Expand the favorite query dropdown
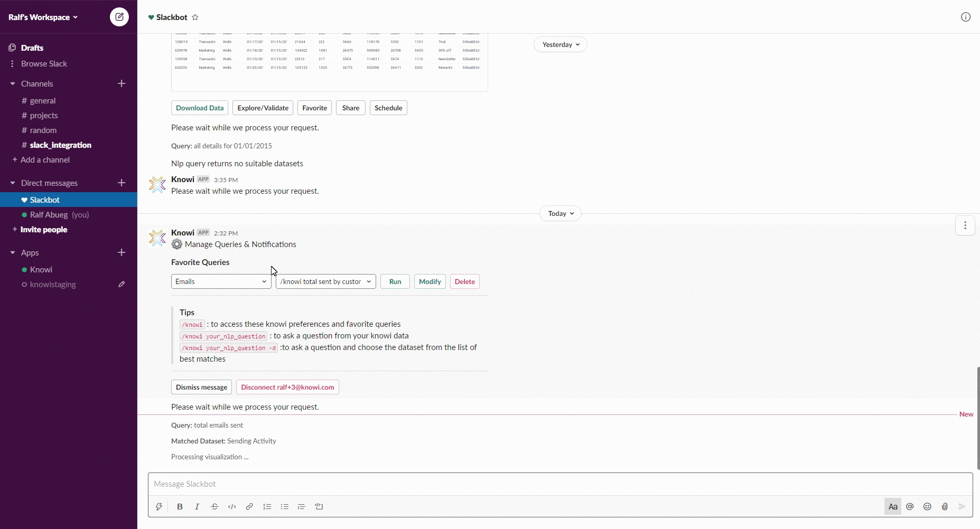Viewport: 980px width, 529px height. pyautogui.click(x=325, y=281)
